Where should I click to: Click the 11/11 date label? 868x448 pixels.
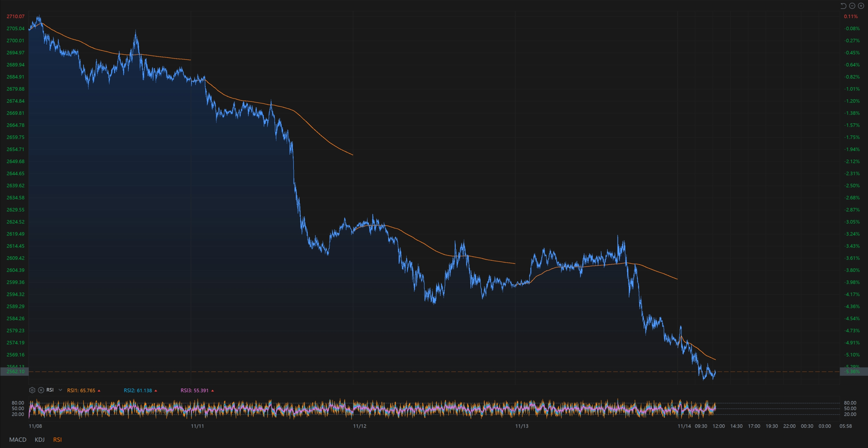[198, 426]
